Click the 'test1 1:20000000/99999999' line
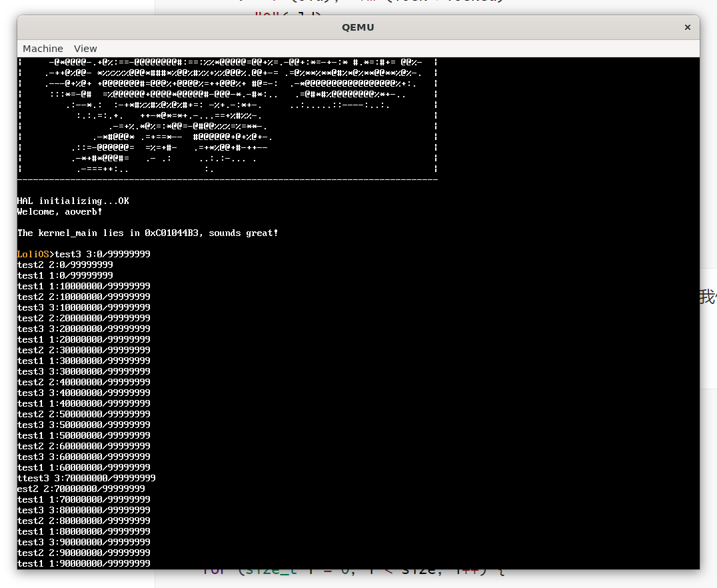717x588 pixels. pyautogui.click(x=83, y=339)
